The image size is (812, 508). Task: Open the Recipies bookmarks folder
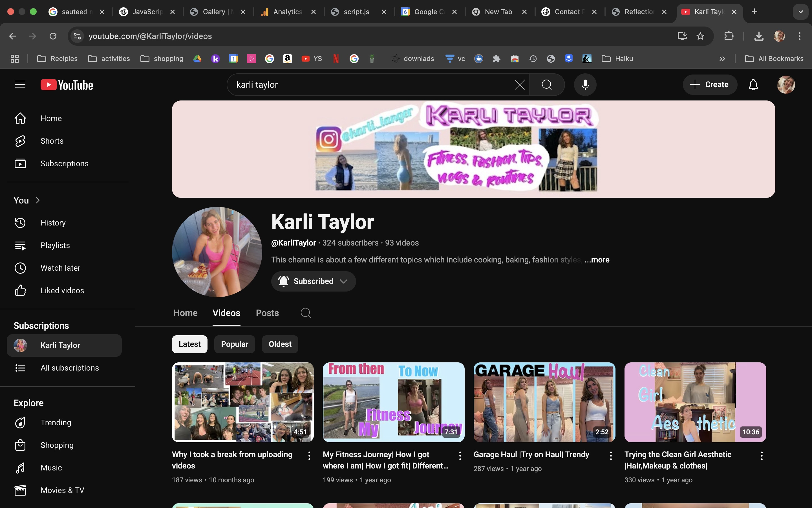(x=58, y=58)
